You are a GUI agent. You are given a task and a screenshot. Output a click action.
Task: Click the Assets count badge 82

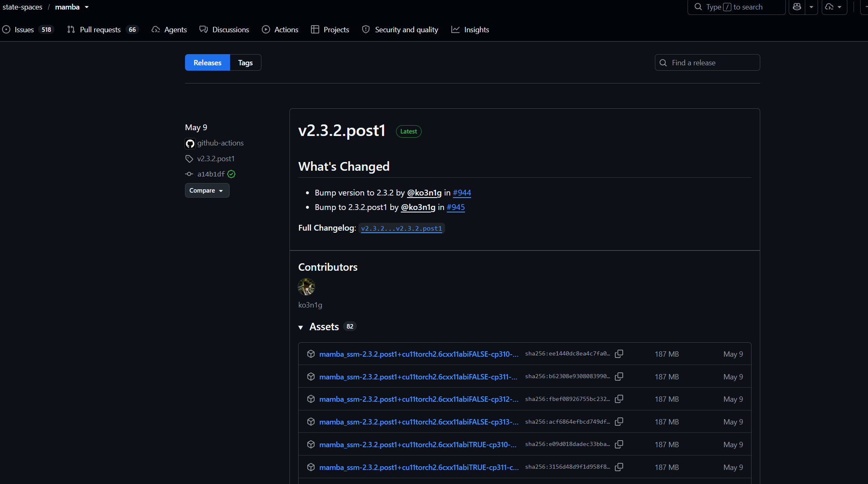click(350, 327)
